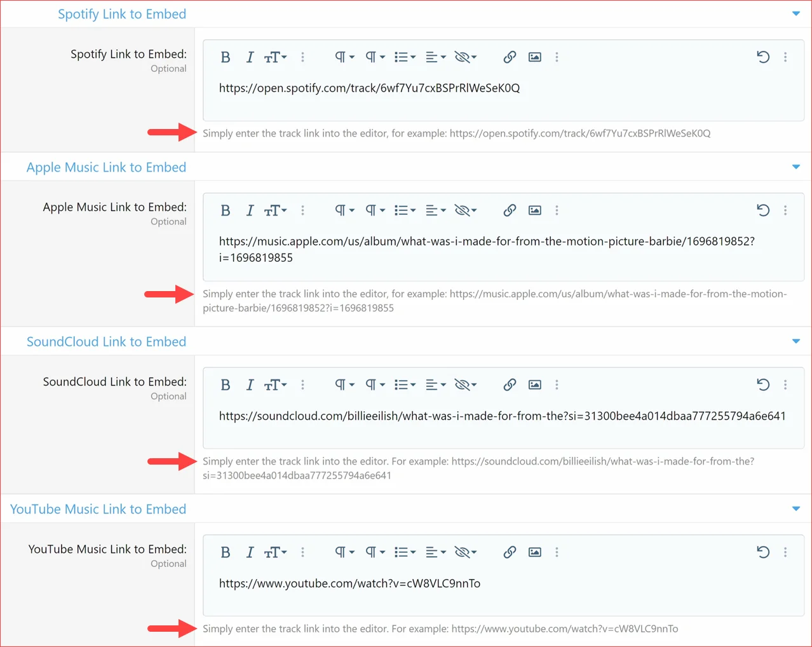This screenshot has height=647, width=812.
Task: Open more options after Apple Music text size
Action: pos(302,210)
